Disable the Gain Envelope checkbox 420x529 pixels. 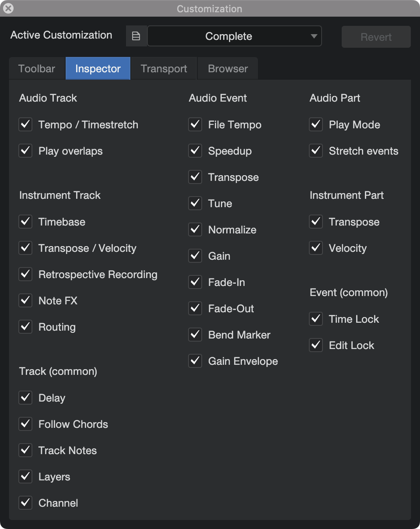tap(195, 361)
